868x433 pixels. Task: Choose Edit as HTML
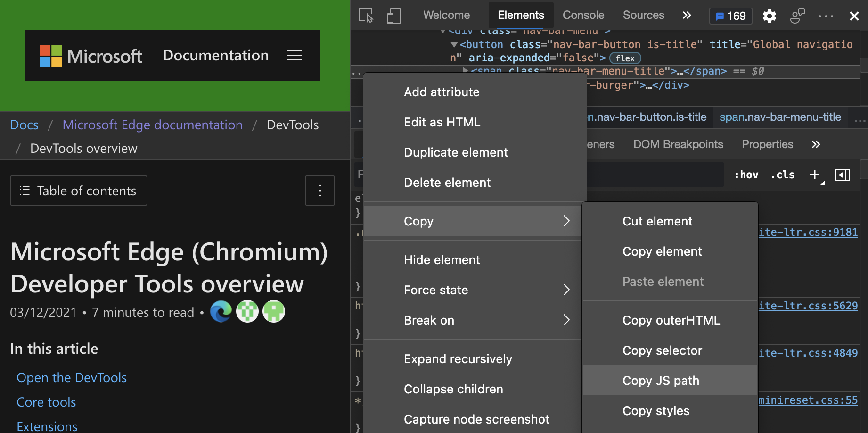pyautogui.click(x=475, y=122)
